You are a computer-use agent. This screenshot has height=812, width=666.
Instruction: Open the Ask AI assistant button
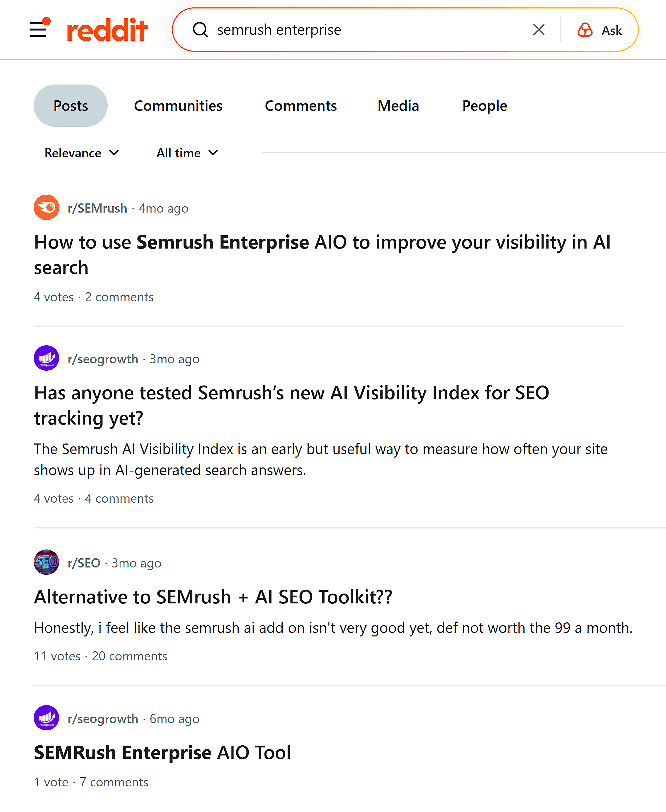tap(600, 30)
